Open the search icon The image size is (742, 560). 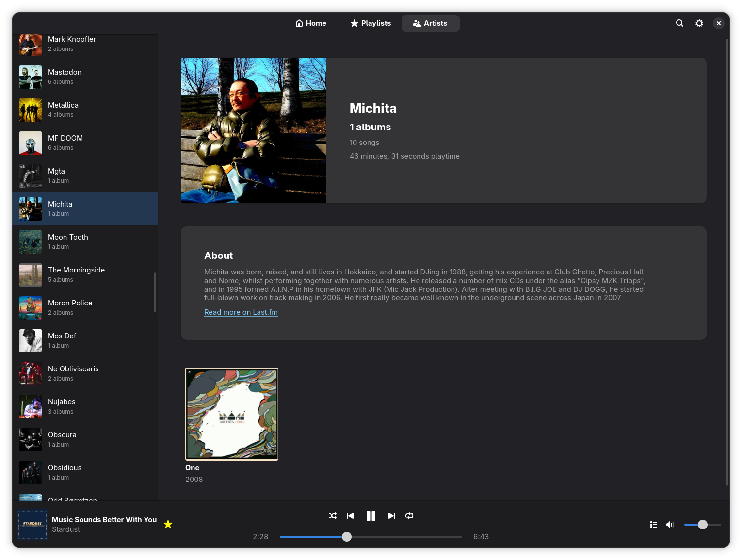coord(680,23)
